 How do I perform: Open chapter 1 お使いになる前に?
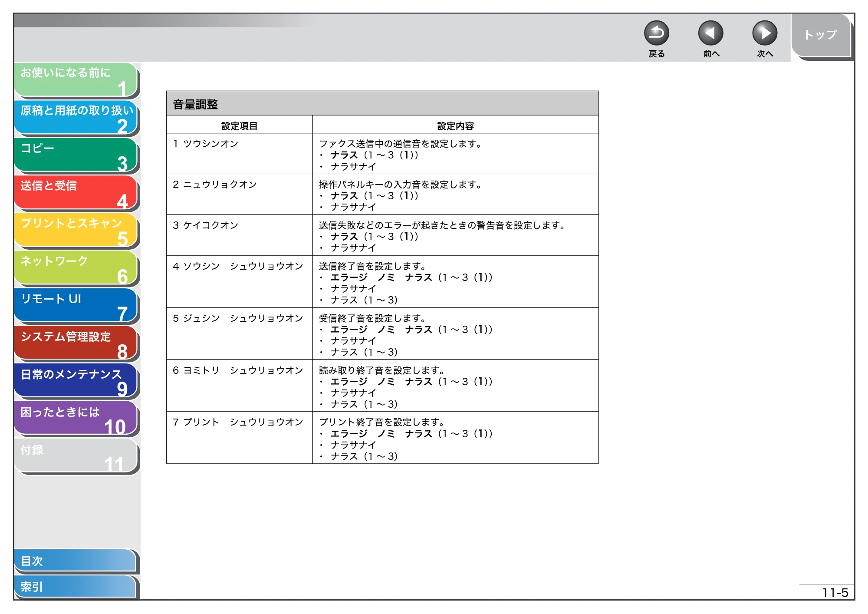click(76, 79)
